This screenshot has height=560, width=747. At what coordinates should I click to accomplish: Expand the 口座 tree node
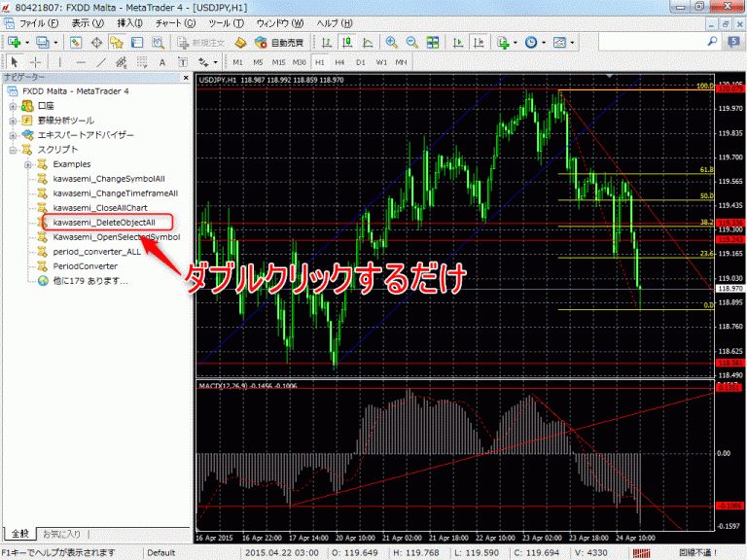pos(13,106)
